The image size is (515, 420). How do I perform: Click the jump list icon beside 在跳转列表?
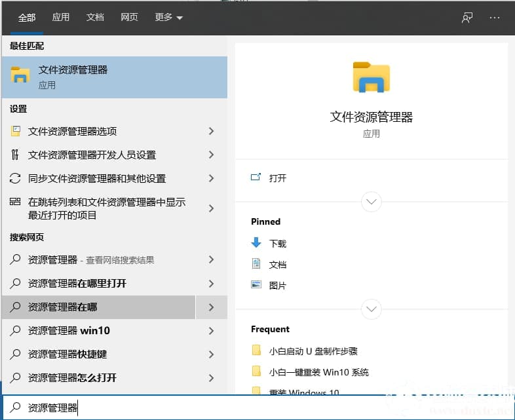(15, 201)
